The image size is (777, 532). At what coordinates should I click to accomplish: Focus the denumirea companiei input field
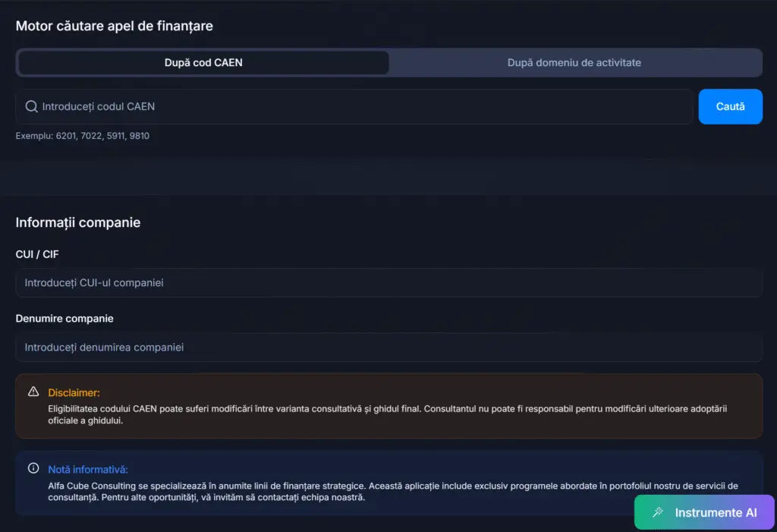pyautogui.click(x=388, y=348)
